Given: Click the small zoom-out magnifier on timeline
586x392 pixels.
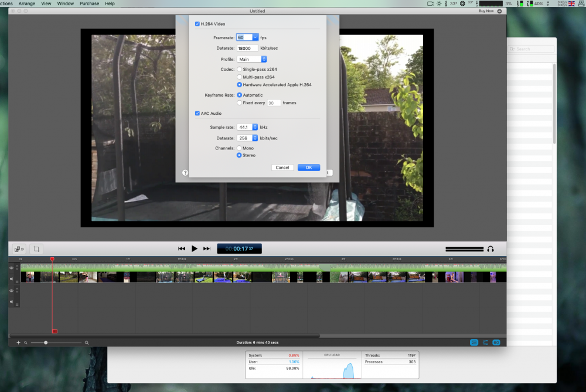Looking at the screenshot, I should click(25, 343).
